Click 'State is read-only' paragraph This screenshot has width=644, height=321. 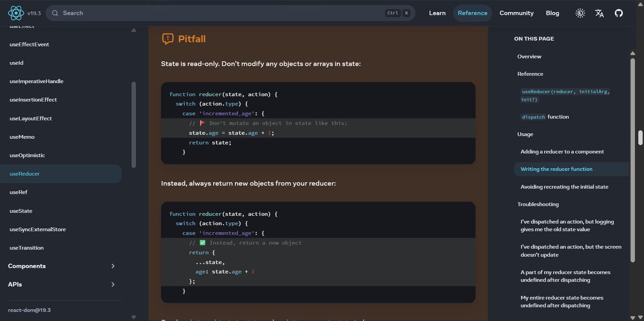(x=261, y=64)
